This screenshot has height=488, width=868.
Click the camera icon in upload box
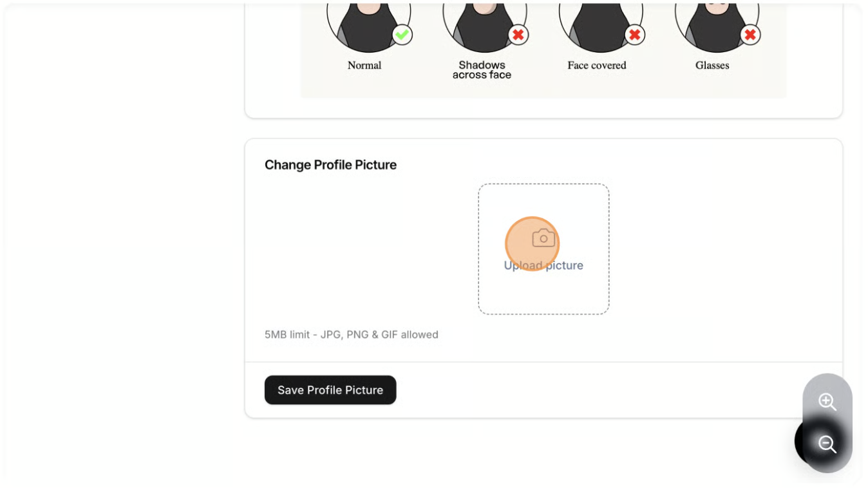tap(543, 238)
